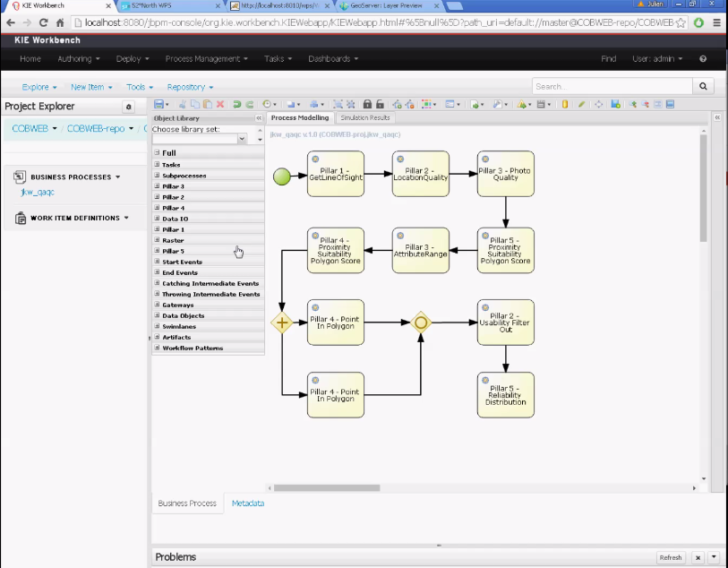728x568 pixels.
Task: Click the Refresh button in Problems
Action: coord(671,557)
